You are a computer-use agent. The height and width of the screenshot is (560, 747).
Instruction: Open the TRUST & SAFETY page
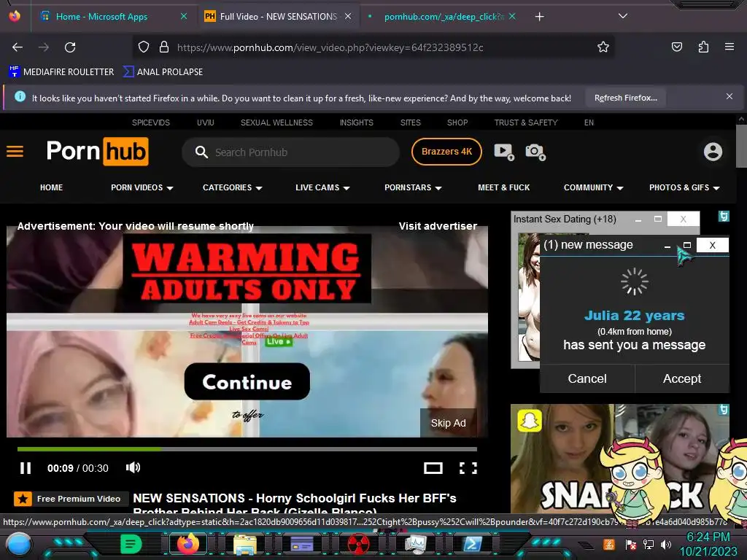coord(525,122)
